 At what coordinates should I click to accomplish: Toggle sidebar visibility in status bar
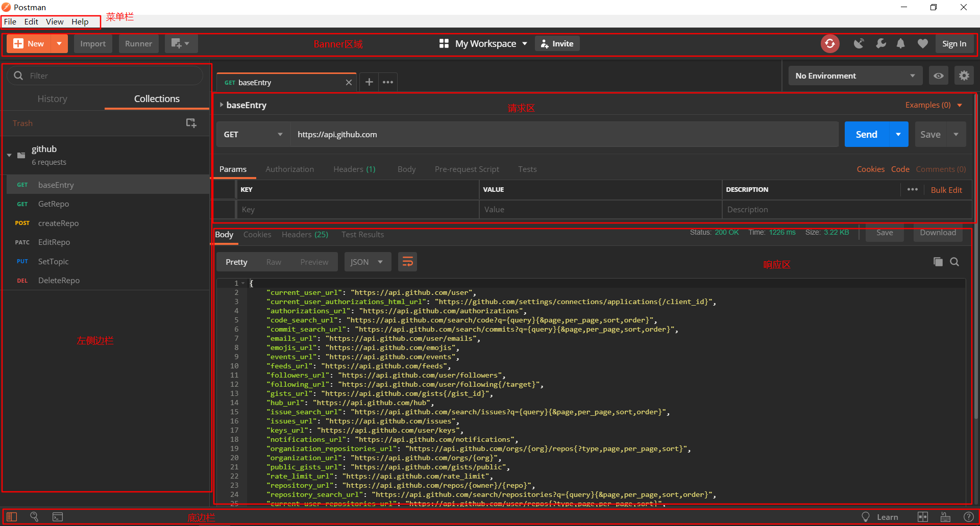[x=12, y=517]
